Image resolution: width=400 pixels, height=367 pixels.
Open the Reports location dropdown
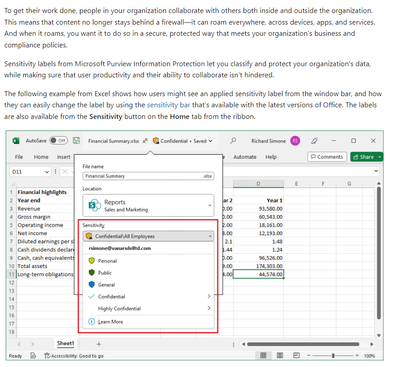pyautogui.click(x=148, y=205)
